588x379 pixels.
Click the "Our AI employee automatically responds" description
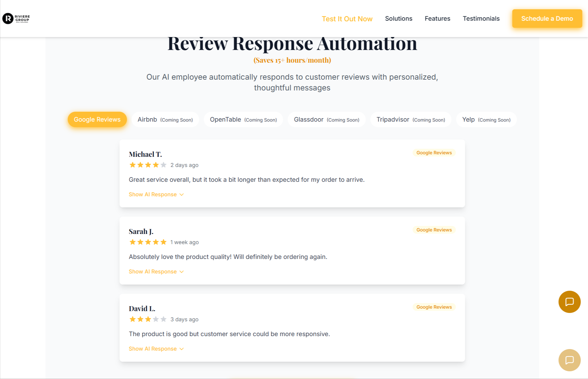pos(292,82)
